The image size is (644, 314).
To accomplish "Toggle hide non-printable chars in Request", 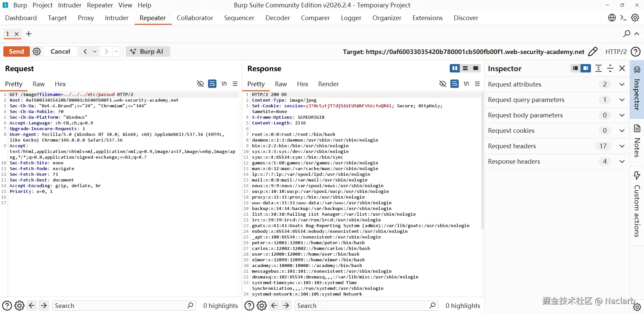I will pos(200,84).
